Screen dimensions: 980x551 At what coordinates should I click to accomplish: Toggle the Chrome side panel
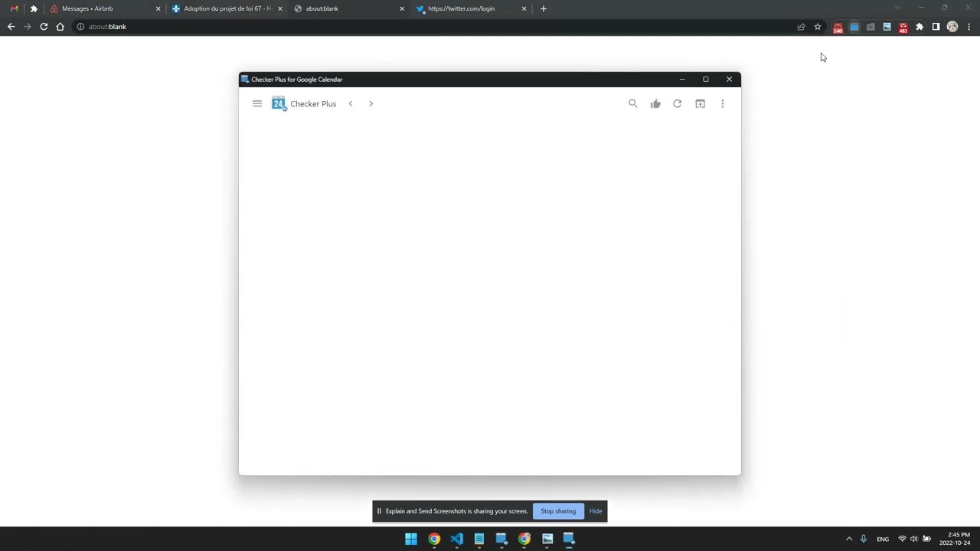tap(936, 27)
